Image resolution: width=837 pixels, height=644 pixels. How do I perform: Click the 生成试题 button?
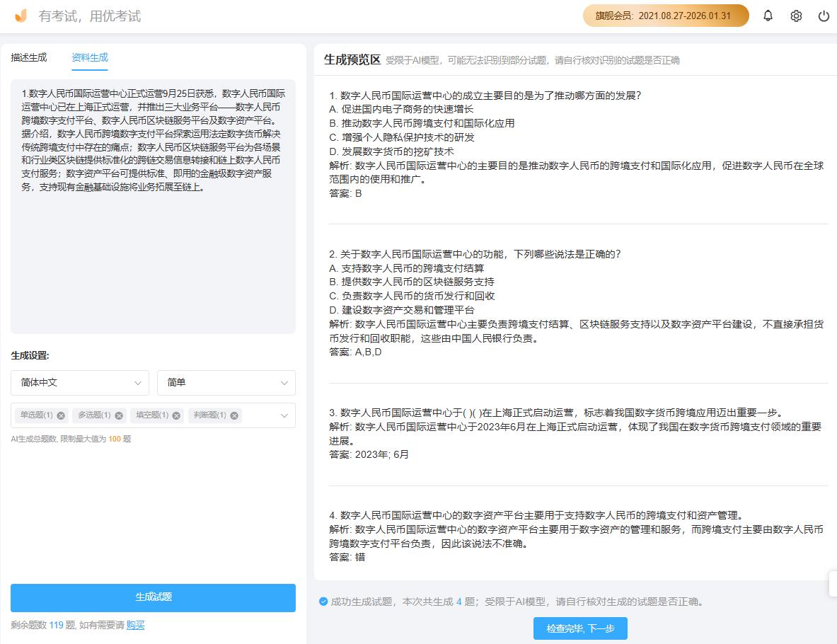(153, 598)
